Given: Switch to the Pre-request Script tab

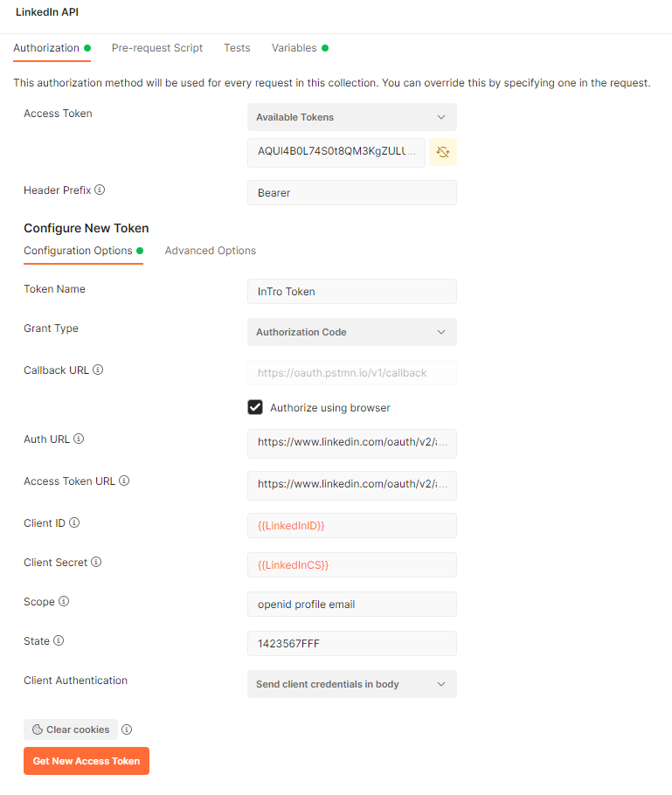Looking at the screenshot, I should pos(157,48).
